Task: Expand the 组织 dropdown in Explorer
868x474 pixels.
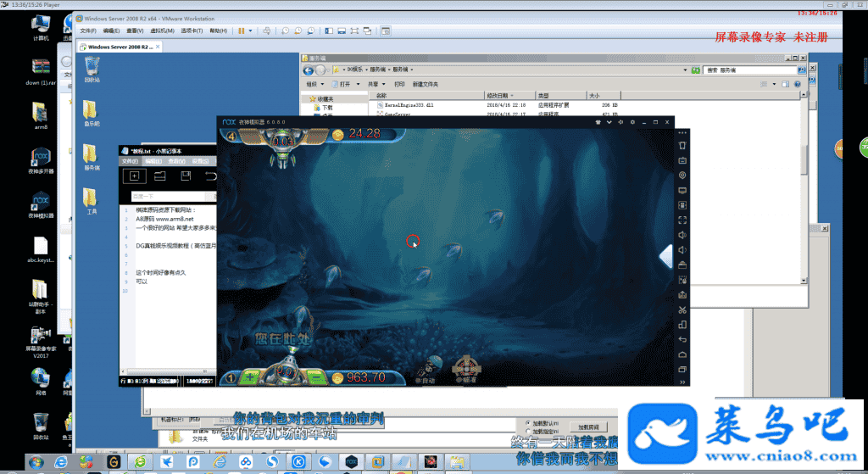Action: pos(314,85)
